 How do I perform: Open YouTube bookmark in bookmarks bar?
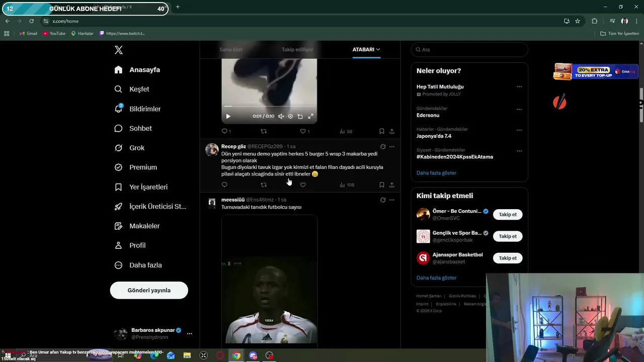click(54, 33)
